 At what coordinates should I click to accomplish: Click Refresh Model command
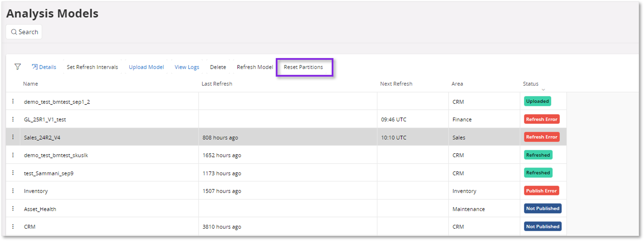255,67
